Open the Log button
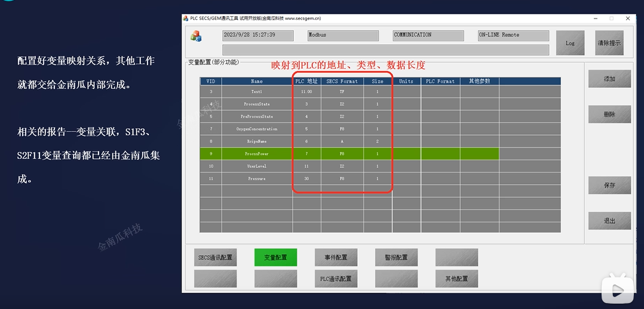 point(570,43)
